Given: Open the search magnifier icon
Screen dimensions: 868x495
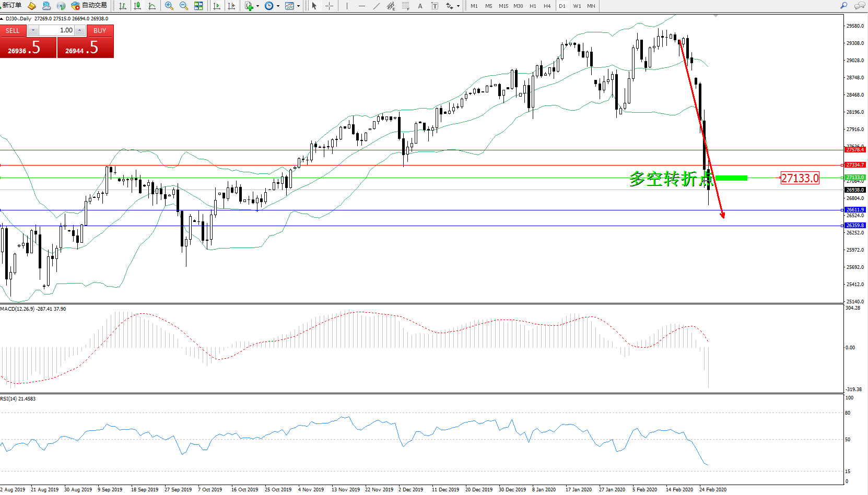Looking at the screenshot, I should pos(843,6).
